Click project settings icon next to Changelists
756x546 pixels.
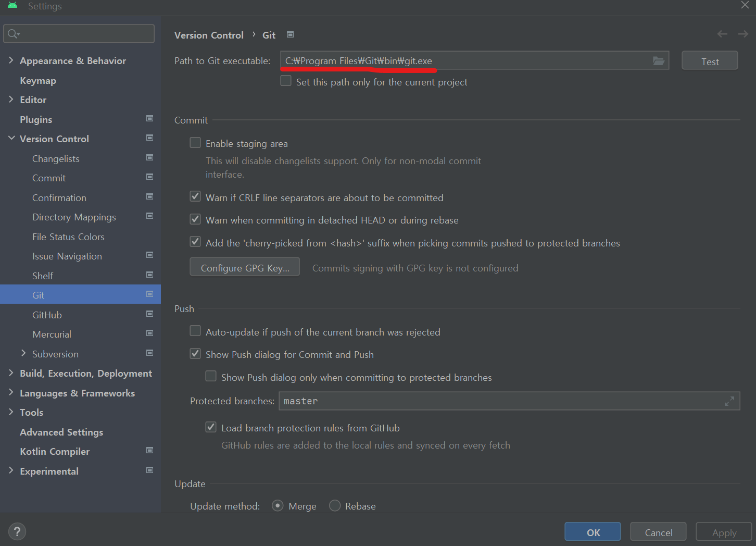[x=150, y=157]
